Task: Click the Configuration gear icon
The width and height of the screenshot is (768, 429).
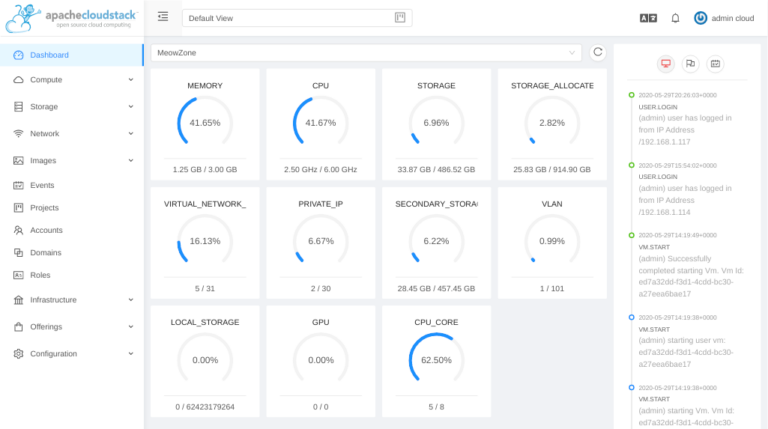Action: point(18,354)
